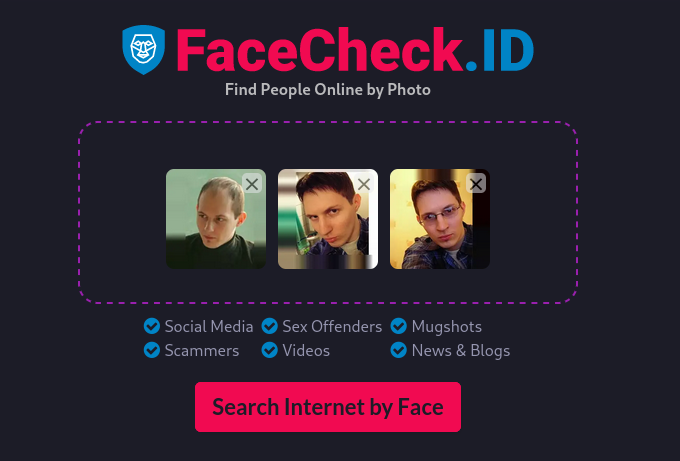Click the Sex Offenders checkmark icon
680x461 pixels.
pyautogui.click(x=269, y=326)
